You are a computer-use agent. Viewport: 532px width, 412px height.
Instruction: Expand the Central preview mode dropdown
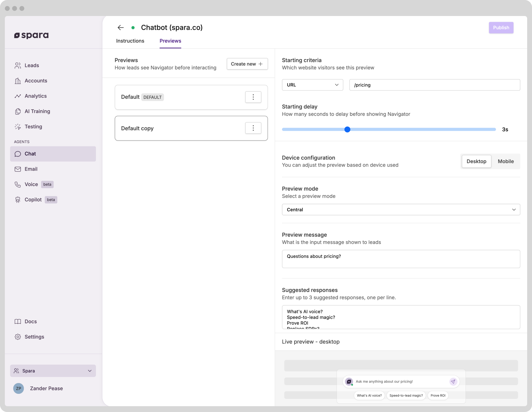401,210
